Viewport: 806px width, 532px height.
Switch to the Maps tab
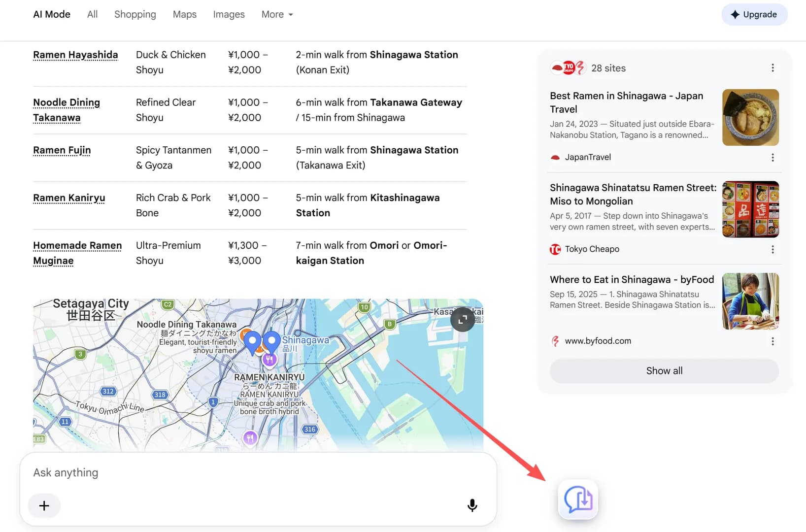[185, 14]
